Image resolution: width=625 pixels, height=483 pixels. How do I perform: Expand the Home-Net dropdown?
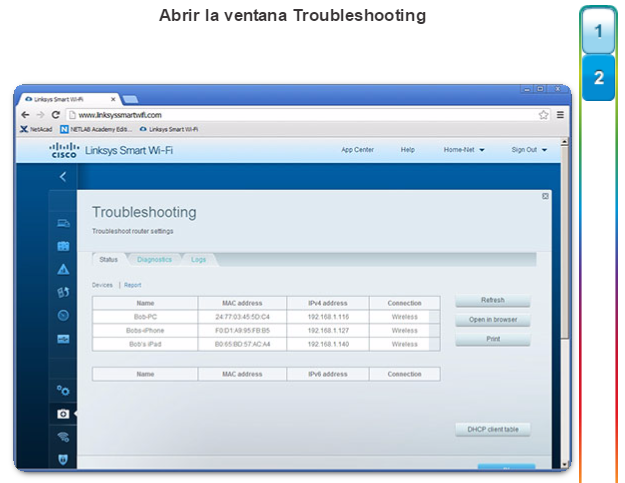464,150
